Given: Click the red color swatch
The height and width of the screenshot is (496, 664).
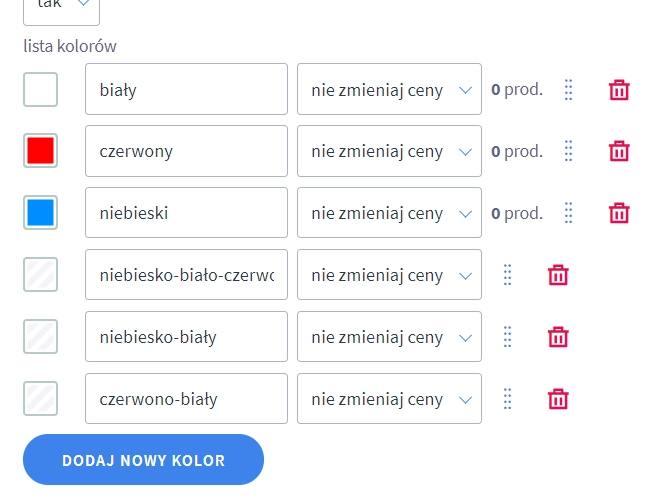Looking at the screenshot, I should click(41, 152).
